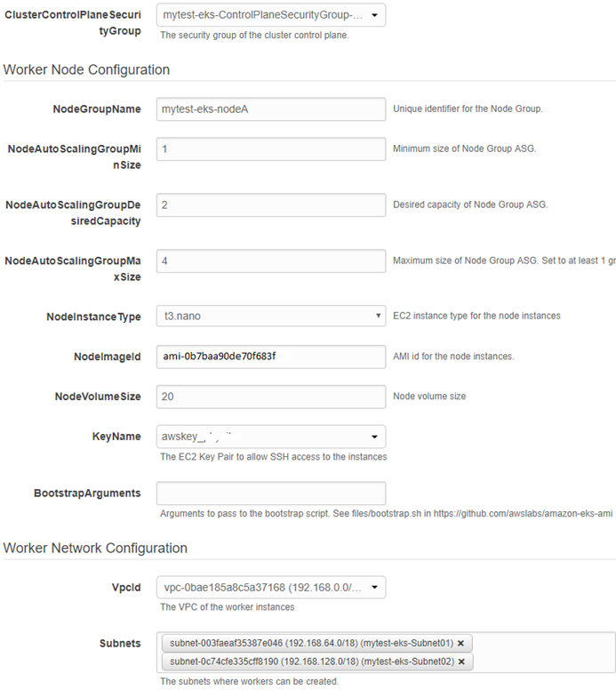Focus the NodeVolumeSize input
The height and width of the screenshot is (690, 616).
271,397
